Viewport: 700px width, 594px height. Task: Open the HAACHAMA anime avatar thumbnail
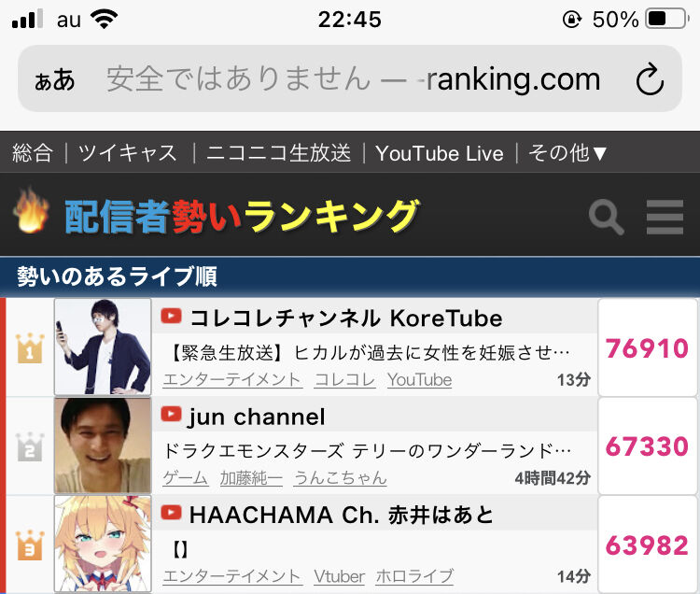[x=103, y=544]
